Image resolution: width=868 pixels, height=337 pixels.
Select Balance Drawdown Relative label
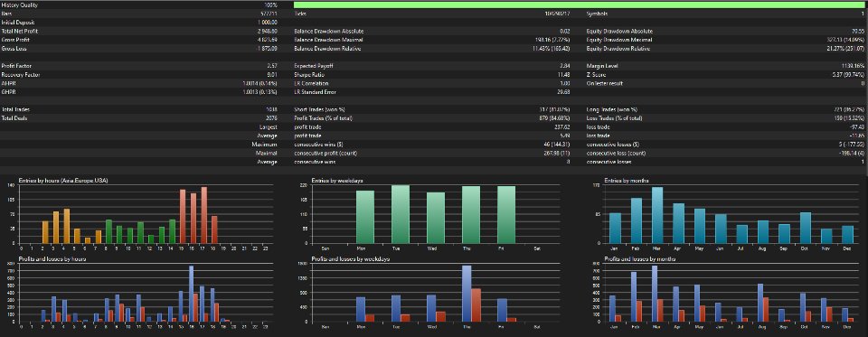tap(327, 49)
